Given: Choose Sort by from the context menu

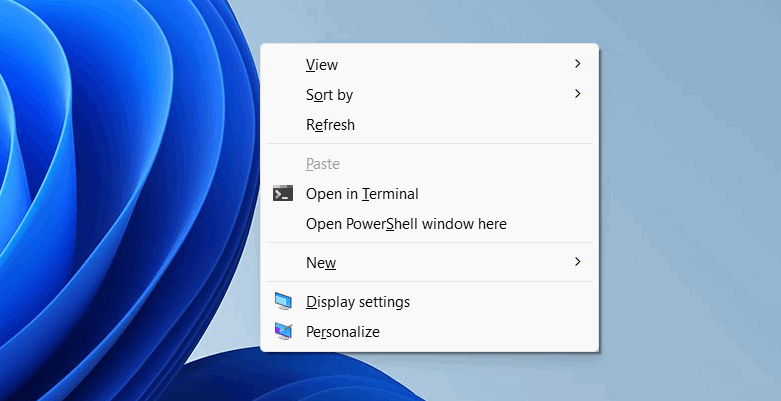Looking at the screenshot, I should tap(429, 94).
